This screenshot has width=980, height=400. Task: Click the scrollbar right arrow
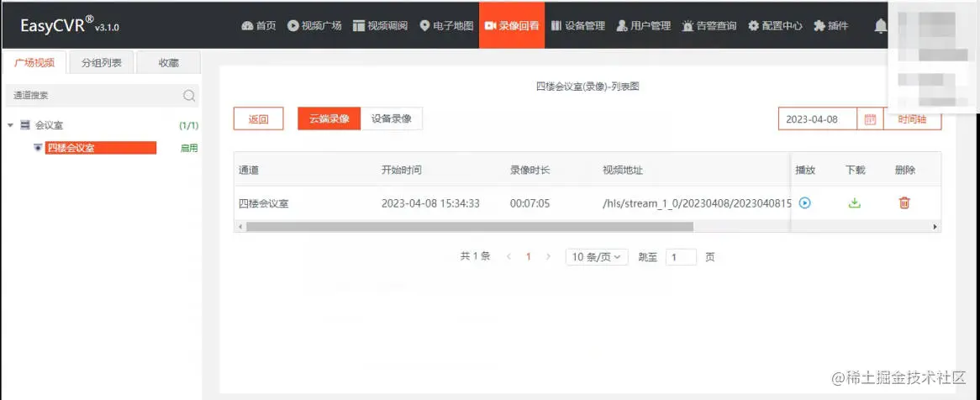pos(935,227)
